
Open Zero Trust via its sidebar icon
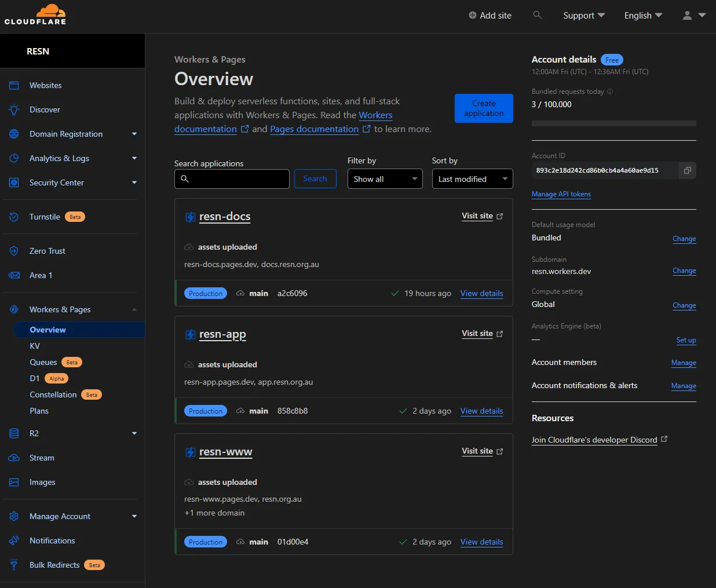pos(14,250)
